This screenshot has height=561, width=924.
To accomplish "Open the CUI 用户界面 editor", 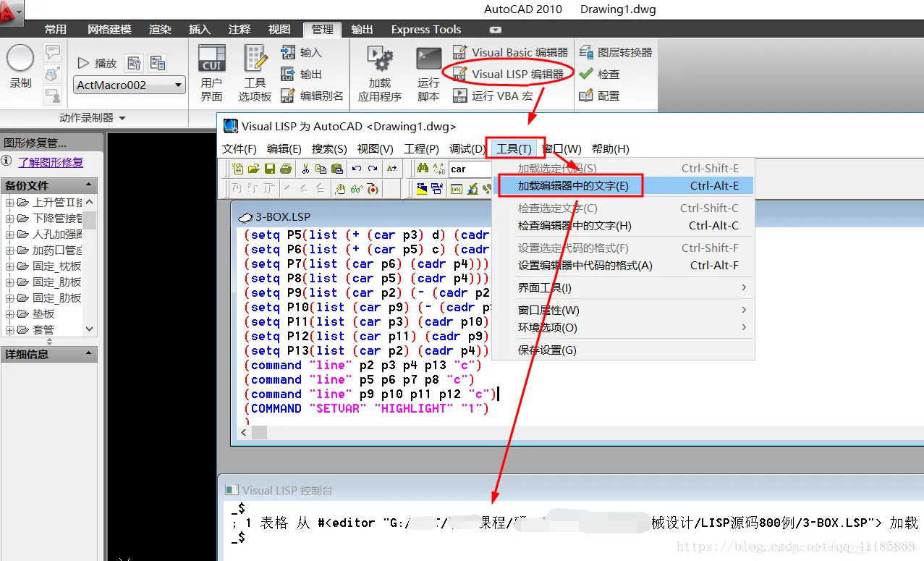I will [x=211, y=73].
